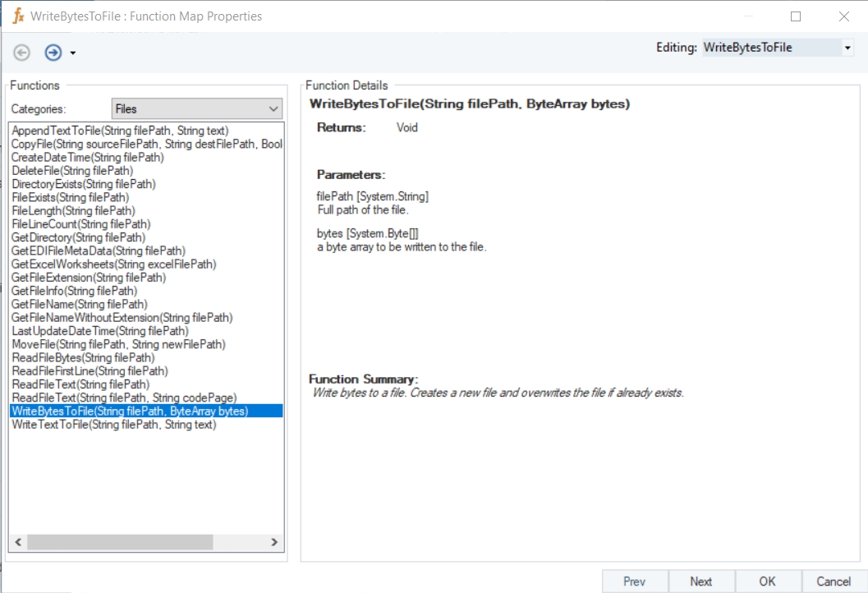Click the forward navigation arrow icon
The height and width of the screenshot is (593, 868).
click(53, 53)
